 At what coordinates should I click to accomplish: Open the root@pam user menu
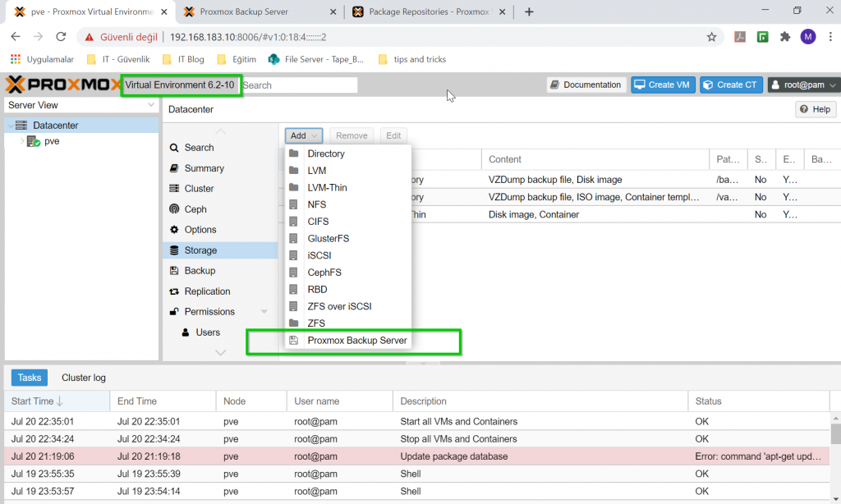pyautogui.click(x=804, y=85)
